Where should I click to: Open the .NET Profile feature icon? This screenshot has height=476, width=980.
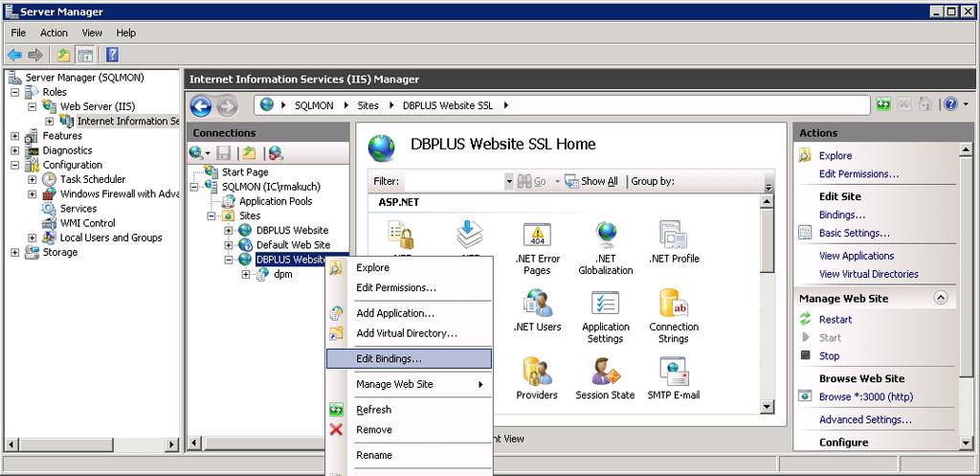(x=673, y=234)
